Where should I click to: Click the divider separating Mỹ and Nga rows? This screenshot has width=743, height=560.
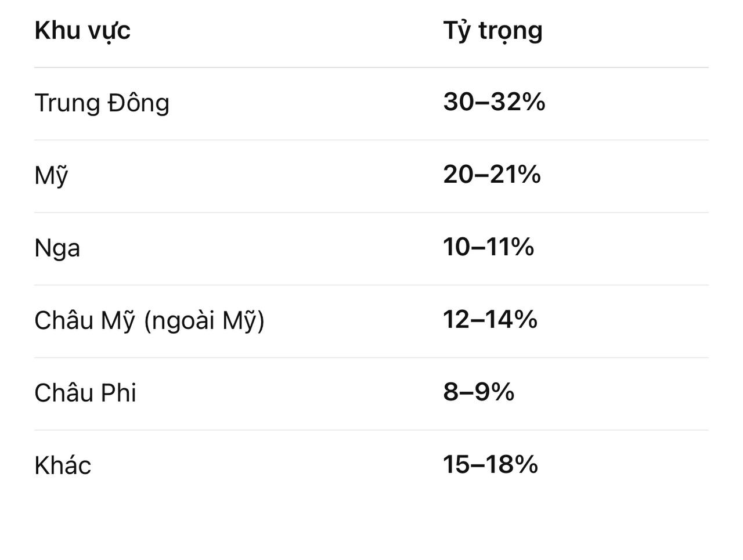coord(371,212)
